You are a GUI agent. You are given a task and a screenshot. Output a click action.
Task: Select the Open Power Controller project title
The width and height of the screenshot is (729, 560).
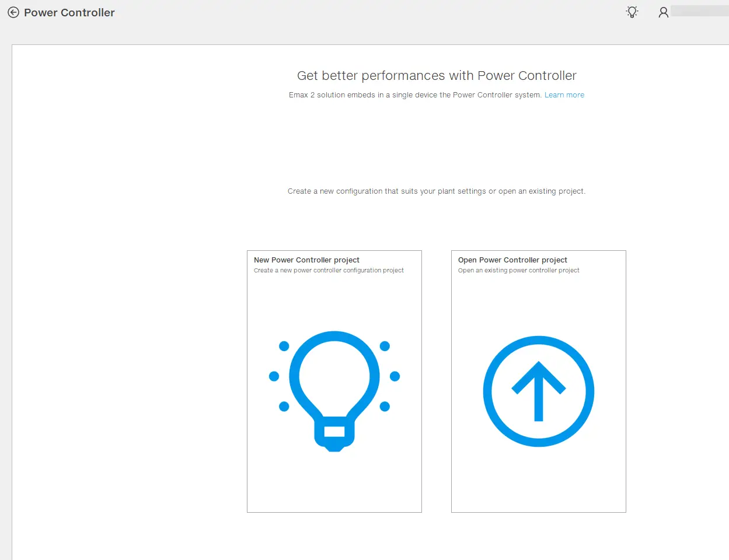click(x=512, y=260)
